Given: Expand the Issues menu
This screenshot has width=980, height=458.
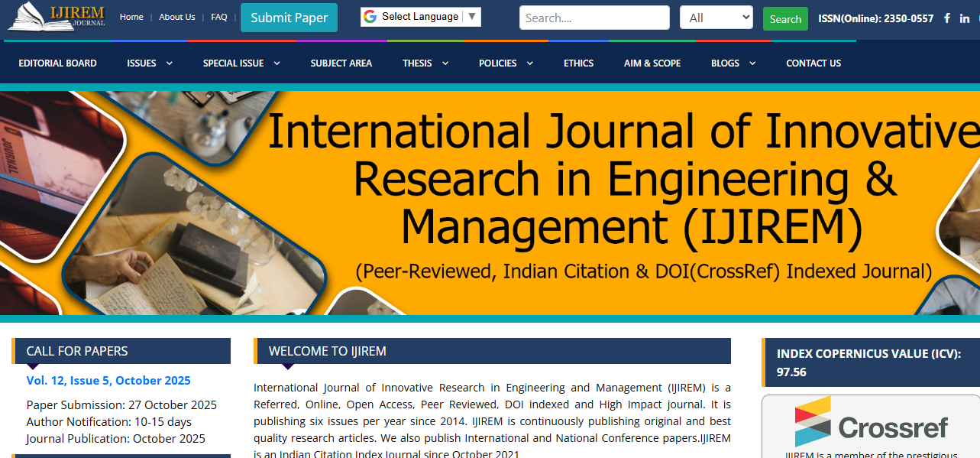Looking at the screenshot, I should tap(150, 63).
